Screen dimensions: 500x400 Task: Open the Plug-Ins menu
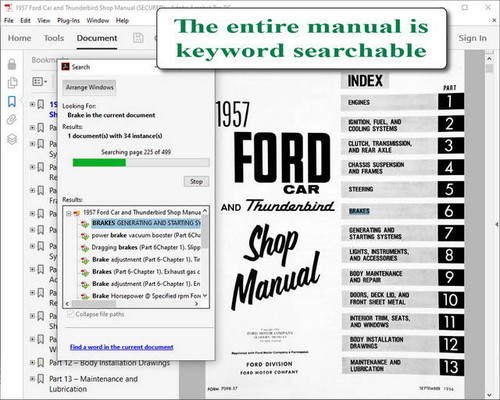pyautogui.click(x=68, y=21)
